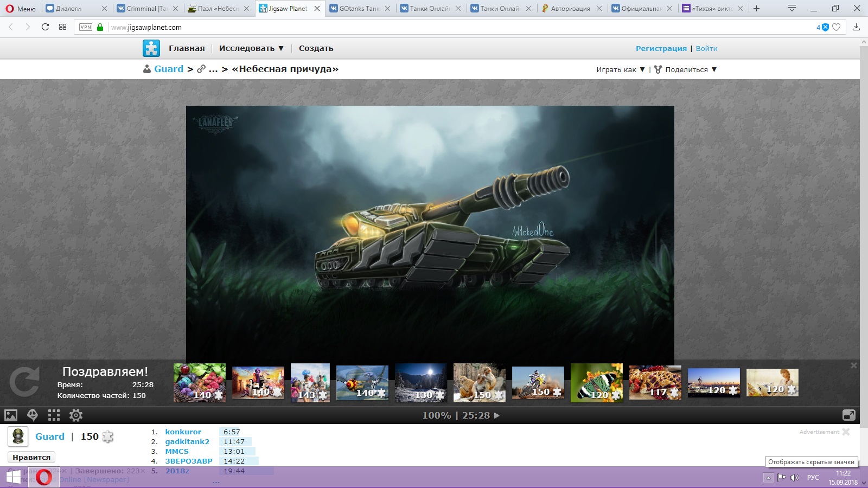Click the Нравится like button
The width and height of the screenshot is (868, 488).
(31, 457)
